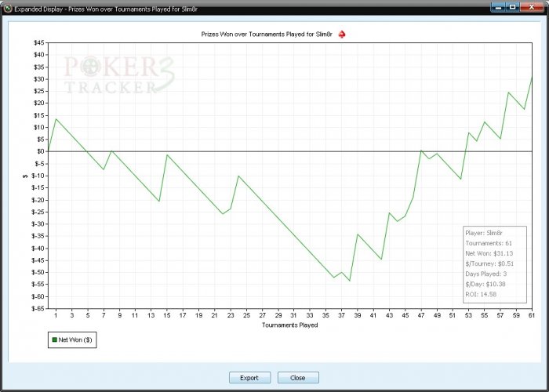Click the Export button
The image size is (549, 392).
click(249, 378)
